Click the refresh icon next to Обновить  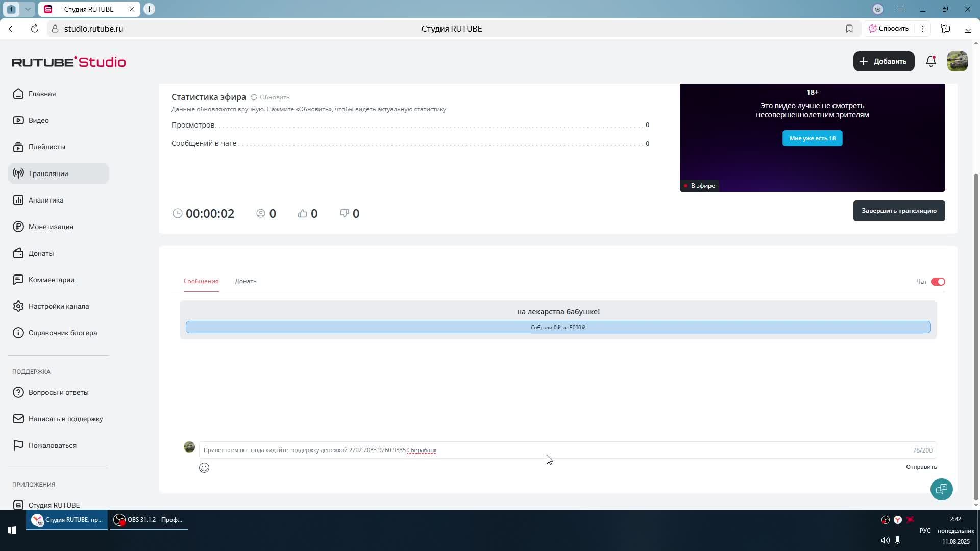pyautogui.click(x=254, y=97)
